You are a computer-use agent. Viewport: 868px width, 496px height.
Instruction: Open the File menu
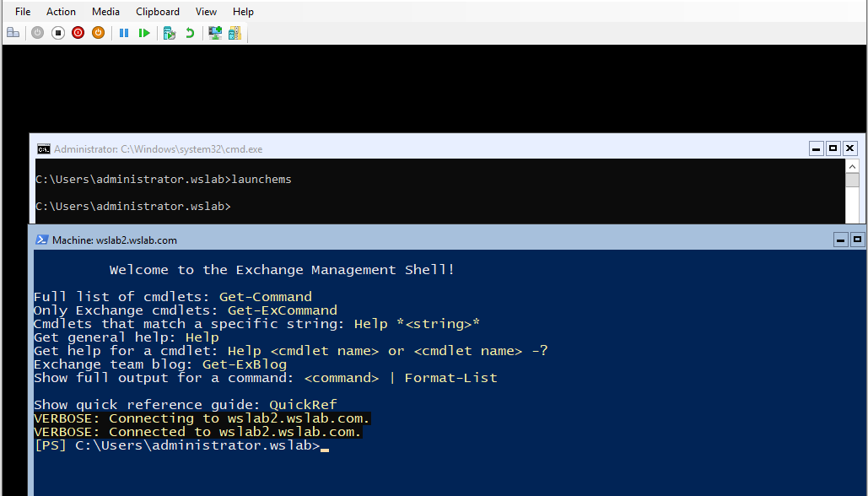tap(23, 12)
